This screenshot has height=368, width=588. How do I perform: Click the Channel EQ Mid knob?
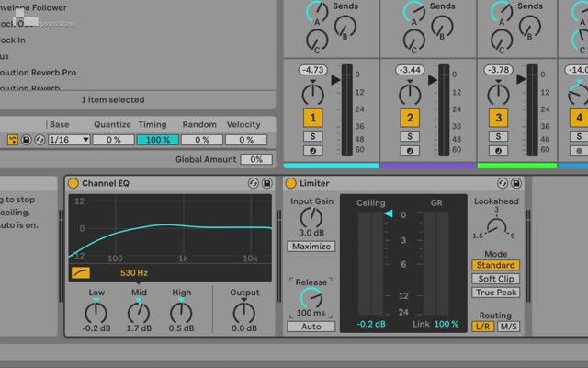(139, 313)
